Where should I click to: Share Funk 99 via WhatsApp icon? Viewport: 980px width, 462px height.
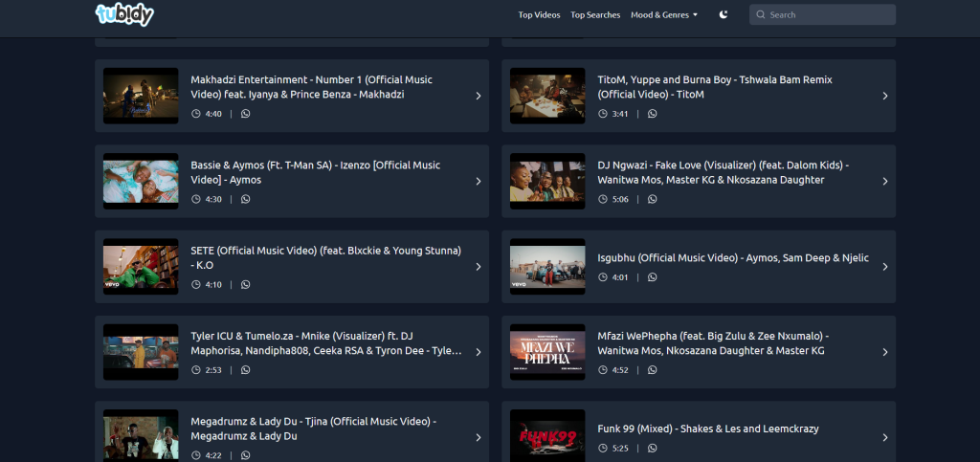653,449
